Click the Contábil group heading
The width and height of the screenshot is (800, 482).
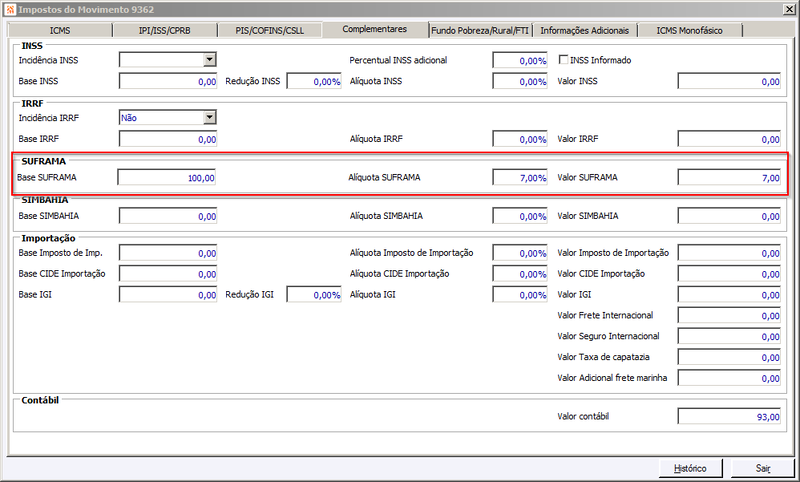point(40,400)
